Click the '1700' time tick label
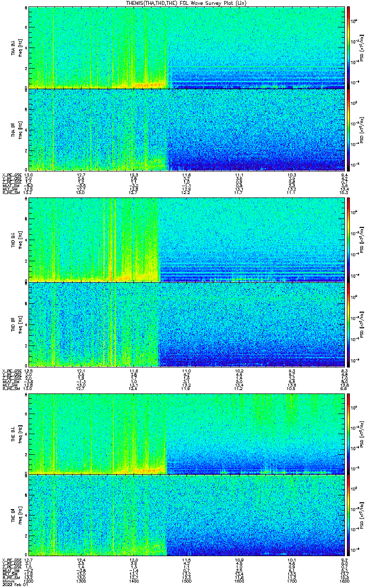Screen dimensions: 368x588 (292, 581)
